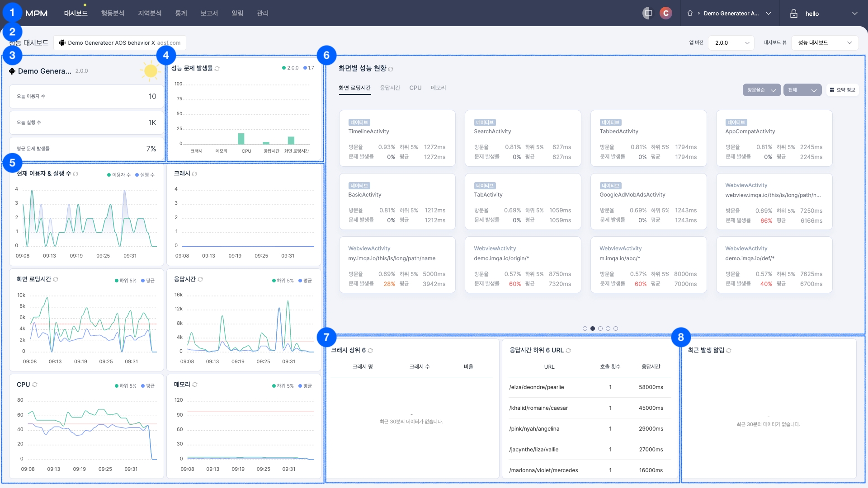Click refresh icon beside 최근 발생 알림
This screenshot has height=488, width=868.
click(x=729, y=351)
